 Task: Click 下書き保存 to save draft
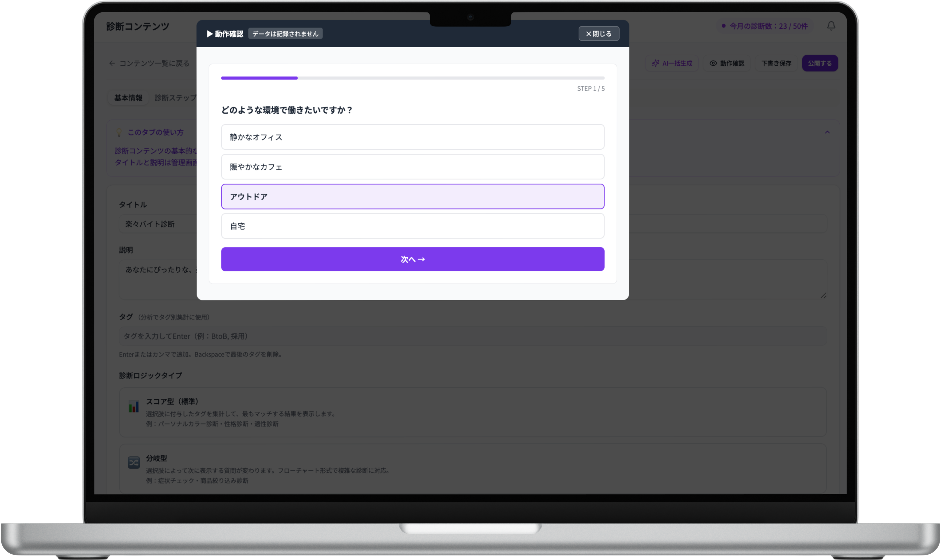(776, 63)
